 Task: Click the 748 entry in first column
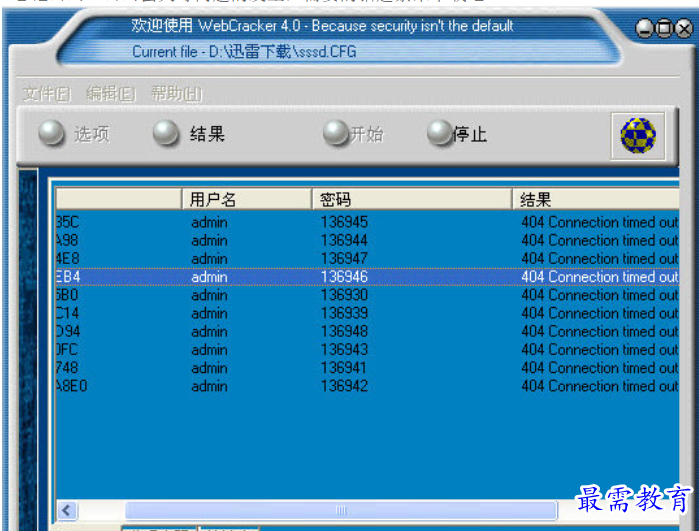[67, 368]
